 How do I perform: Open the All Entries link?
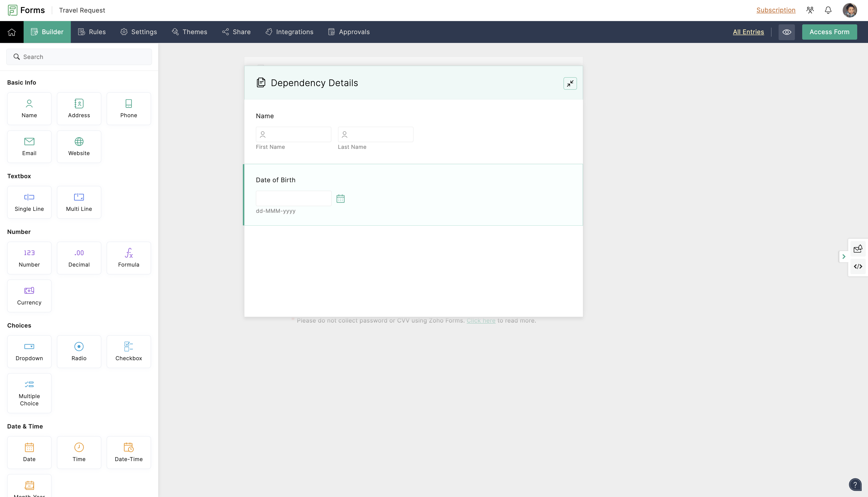748,32
